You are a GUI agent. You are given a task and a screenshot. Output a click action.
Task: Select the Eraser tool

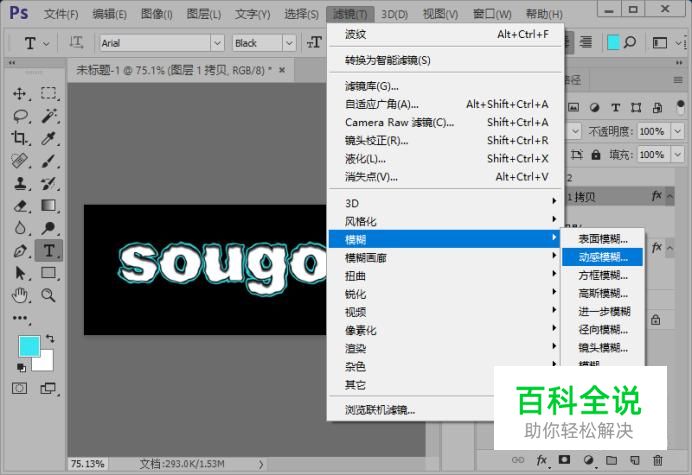(x=20, y=206)
